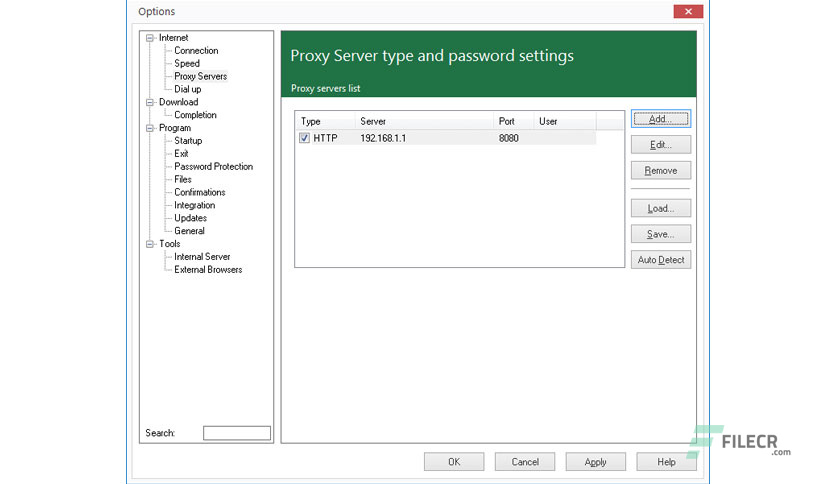Remove the selected proxy server
This screenshot has width=836, height=484.
pos(661,171)
